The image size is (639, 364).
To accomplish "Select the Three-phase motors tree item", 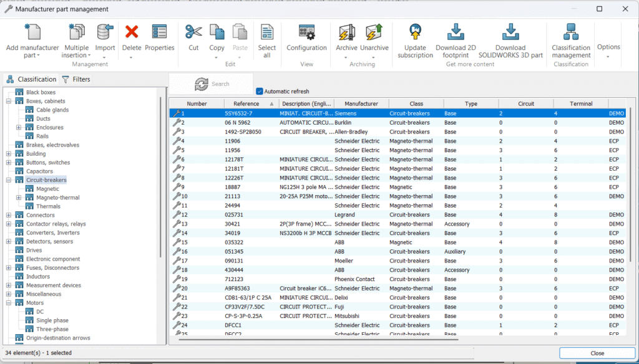I will tap(52, 329).
